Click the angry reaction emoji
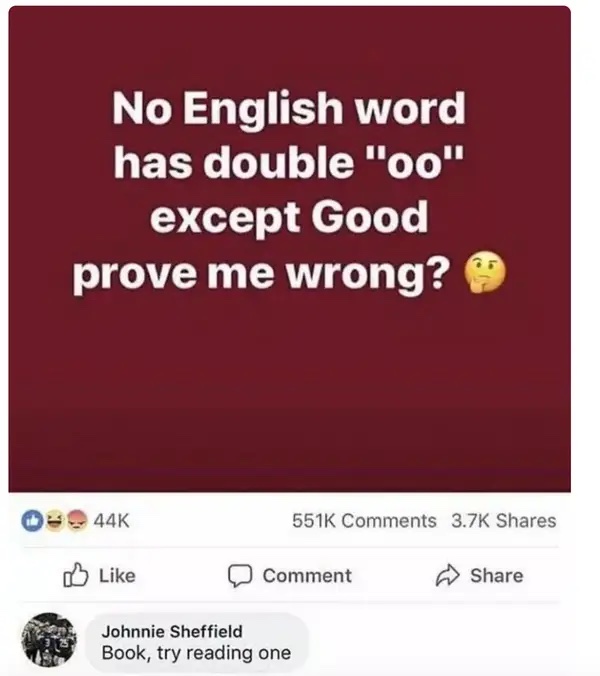Screen dimensions: 600x676 (x=77, y=520)
